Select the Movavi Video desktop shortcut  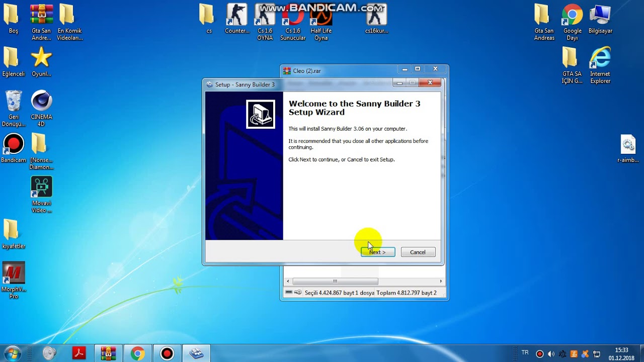point(41,195)
